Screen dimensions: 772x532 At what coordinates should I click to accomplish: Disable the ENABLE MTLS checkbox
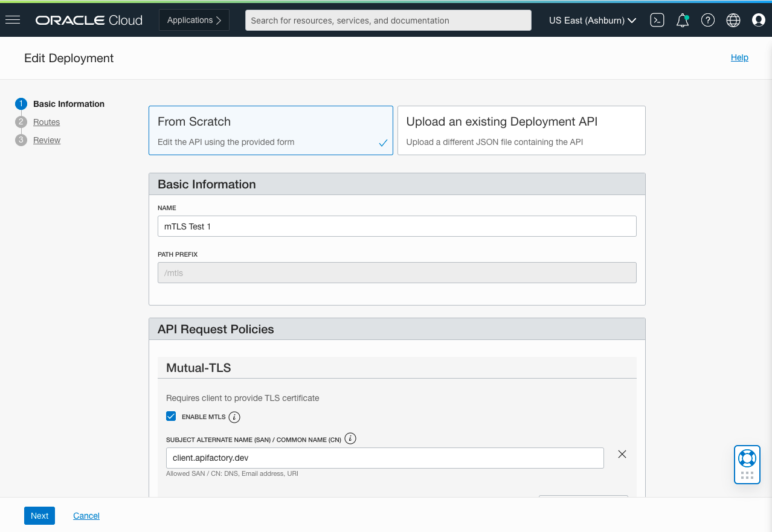(171, 416)
